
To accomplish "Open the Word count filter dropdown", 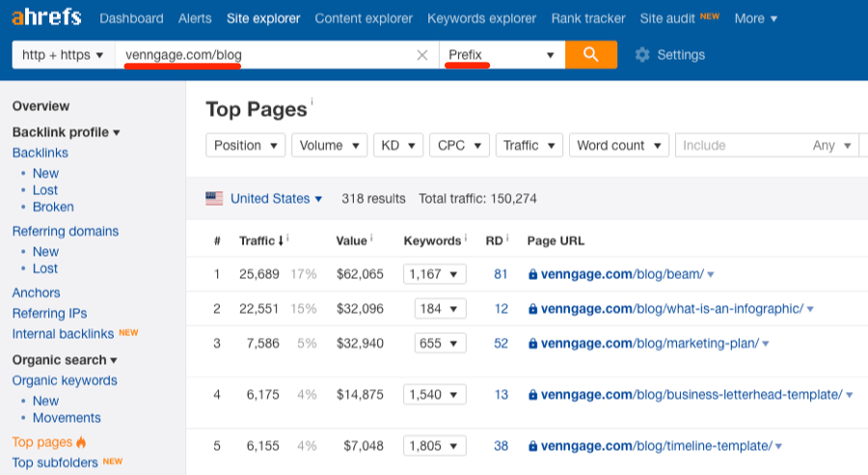I will (x=618, y=145).
